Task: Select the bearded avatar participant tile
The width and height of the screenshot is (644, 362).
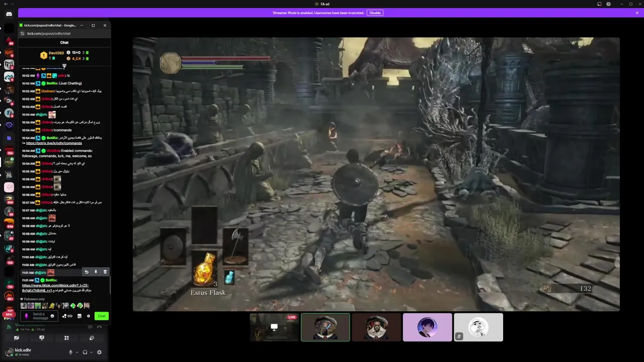Action: tap(376, 327)
